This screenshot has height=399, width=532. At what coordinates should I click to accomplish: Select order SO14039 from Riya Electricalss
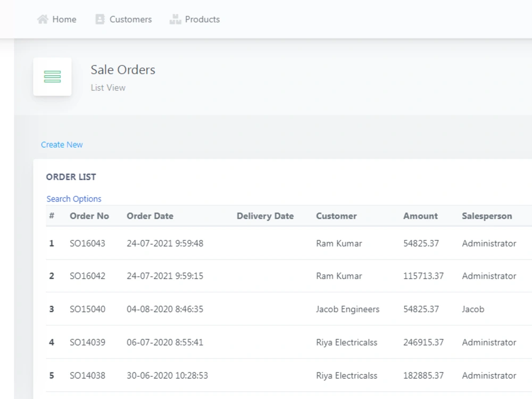tap(289, 342)
